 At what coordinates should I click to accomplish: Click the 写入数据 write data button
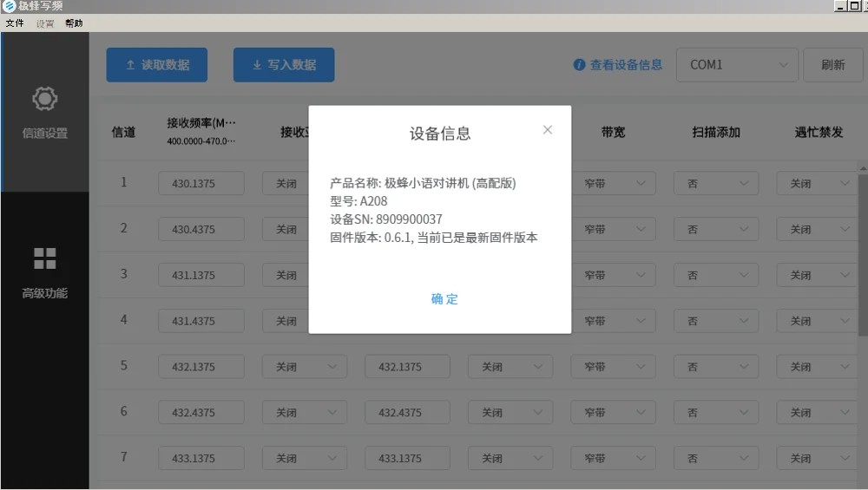pyautogui.click(x=284, y=65)
